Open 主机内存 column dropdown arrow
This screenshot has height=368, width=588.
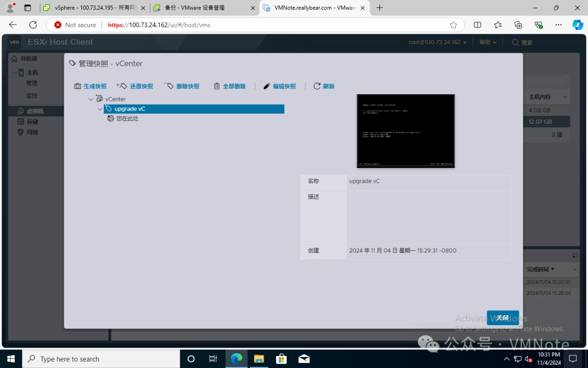click(x=565, y=97)
